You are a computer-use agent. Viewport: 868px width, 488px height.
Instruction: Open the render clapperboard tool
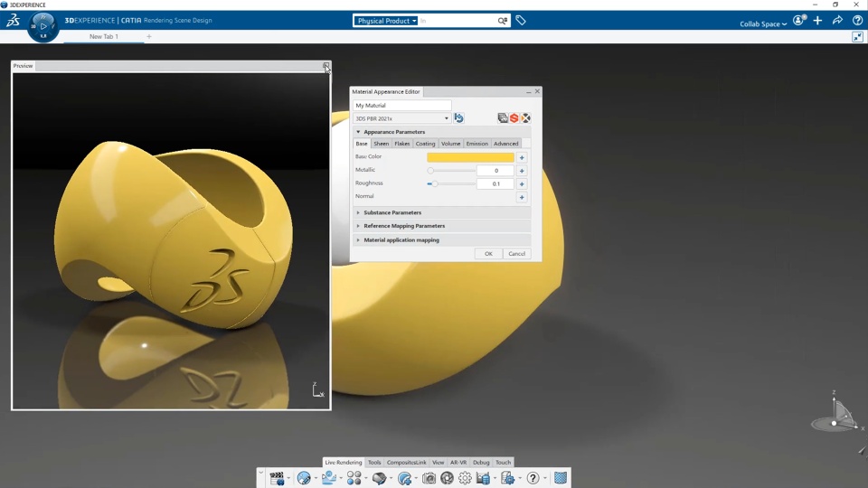point(277,478)
